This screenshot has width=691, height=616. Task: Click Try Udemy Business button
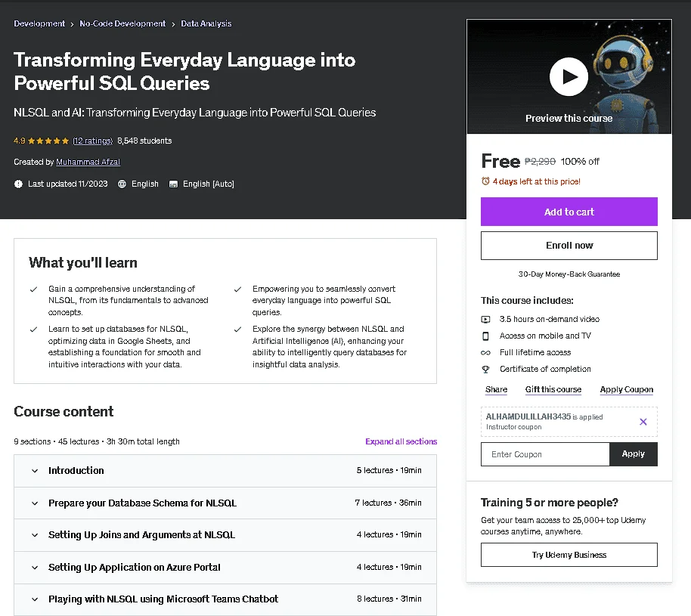click(569, 555)
